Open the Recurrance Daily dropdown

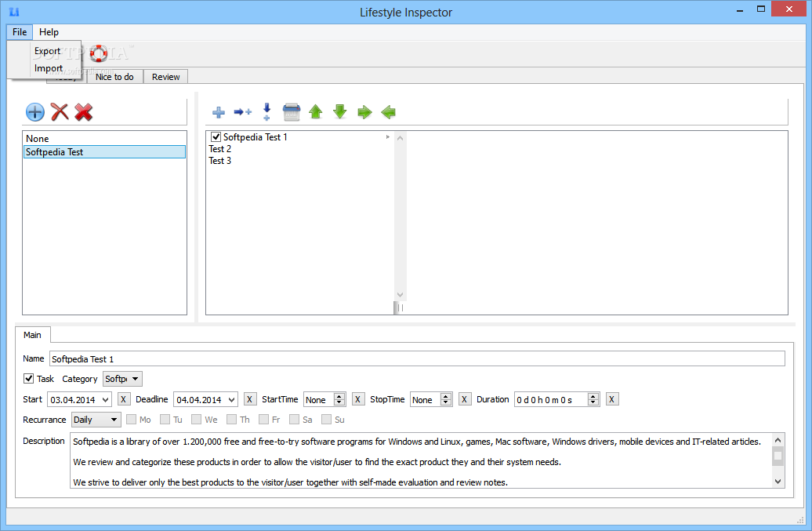(x=96, y=420)
